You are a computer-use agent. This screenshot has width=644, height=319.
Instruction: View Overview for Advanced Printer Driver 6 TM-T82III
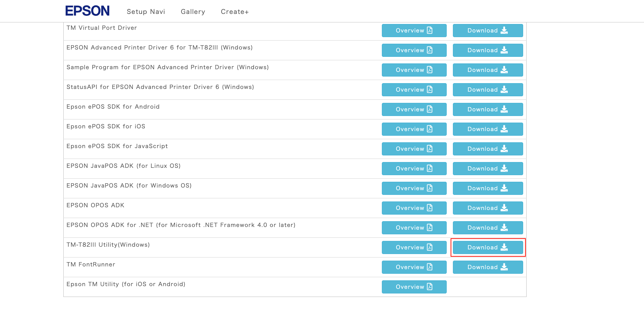point(414,50)
